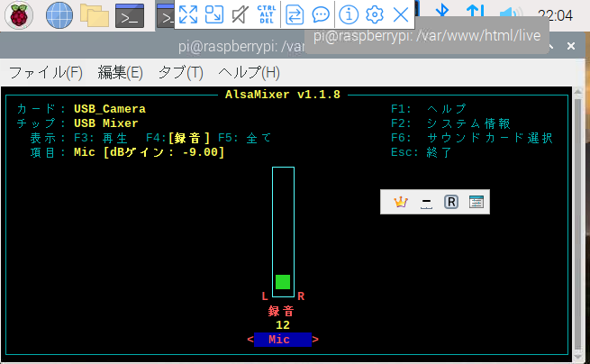Open the 編集(E) menu
Screen dimensions: 590x364
pos(121,72)
